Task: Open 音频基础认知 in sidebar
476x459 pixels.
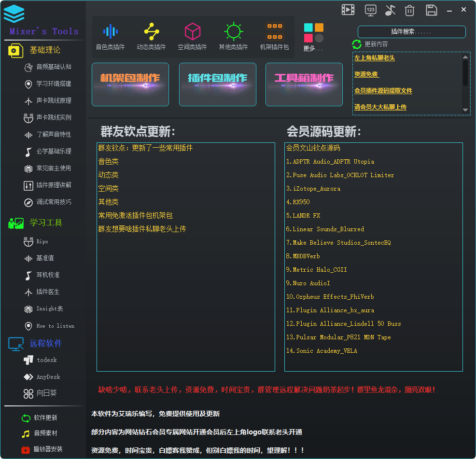Action: [x=48, y=67]
